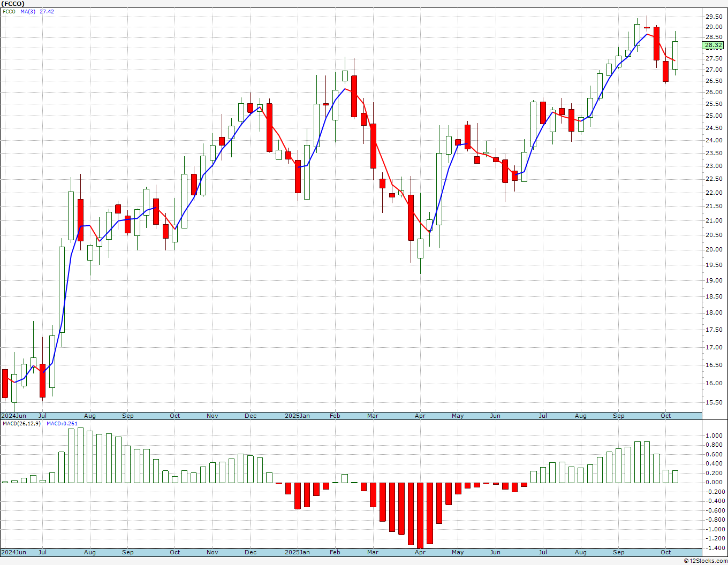Click 2025Jan on the price chart axis
The height and width of the screenshot is (565, 728).
297,416
